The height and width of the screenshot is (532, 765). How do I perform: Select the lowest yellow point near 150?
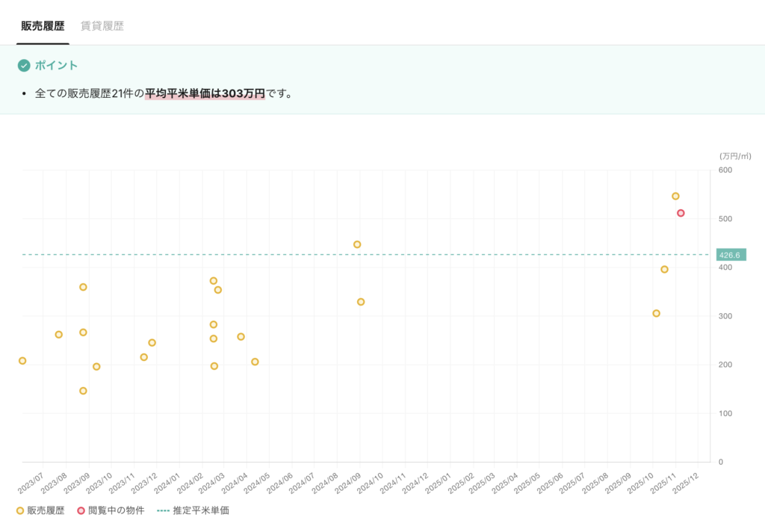pyautogui.click(x=83, y=391)
